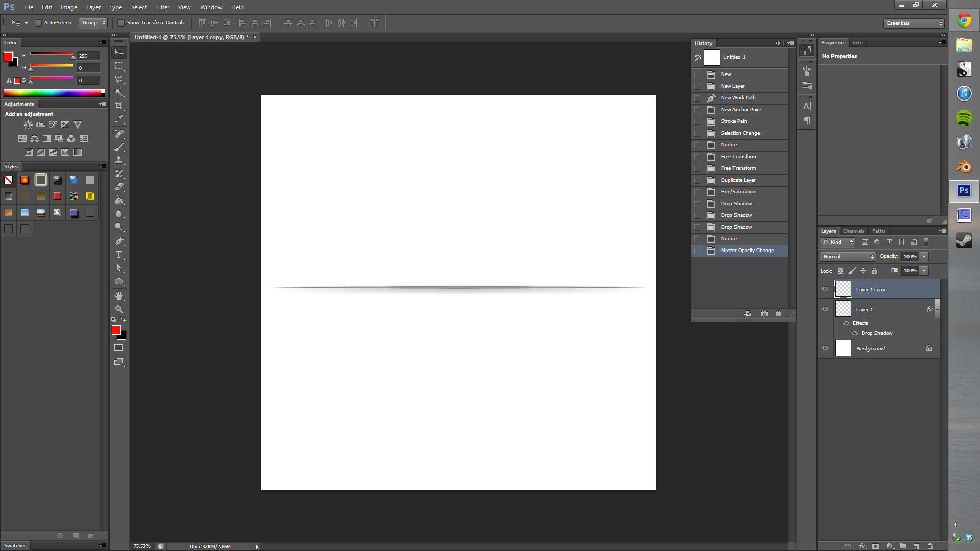Select the Clone Stamp tool
Screen dimensions: 980x551
119,160
